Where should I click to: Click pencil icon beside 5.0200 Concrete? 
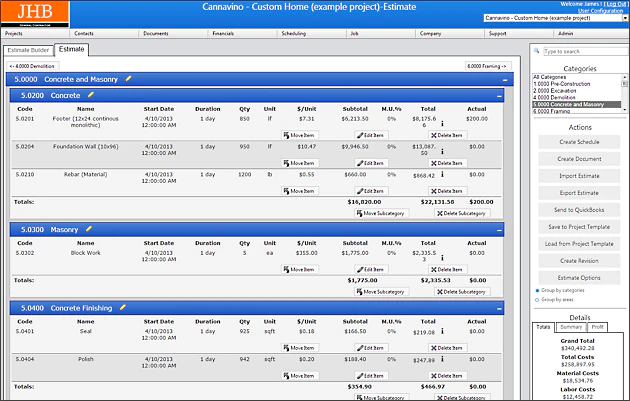point(90,95)
